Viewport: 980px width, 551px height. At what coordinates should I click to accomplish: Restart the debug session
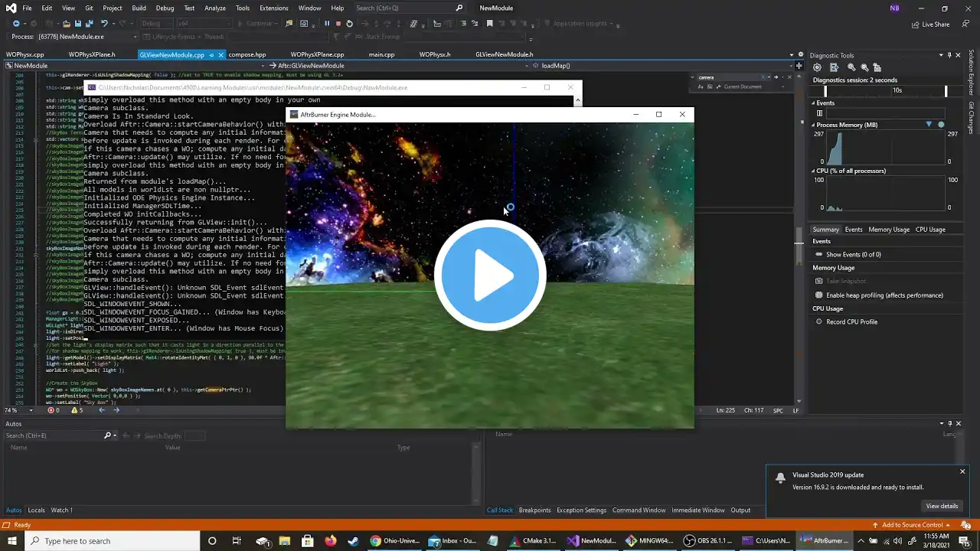tap(349, 24)
